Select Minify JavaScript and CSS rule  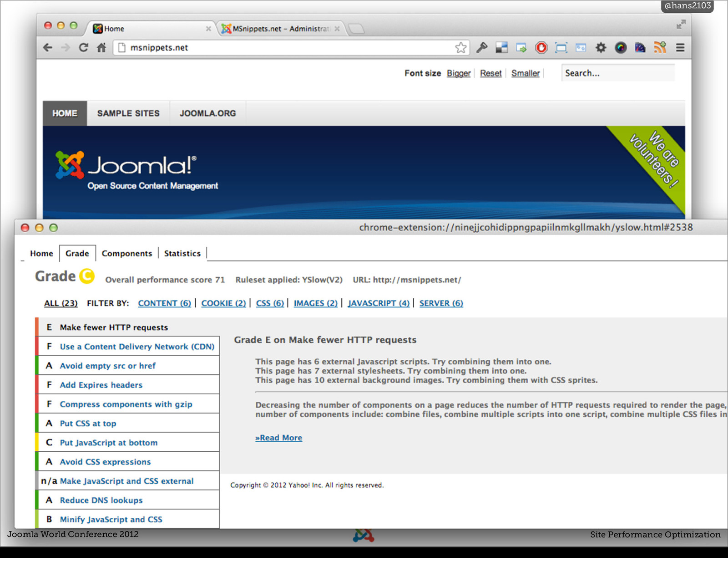128,519
